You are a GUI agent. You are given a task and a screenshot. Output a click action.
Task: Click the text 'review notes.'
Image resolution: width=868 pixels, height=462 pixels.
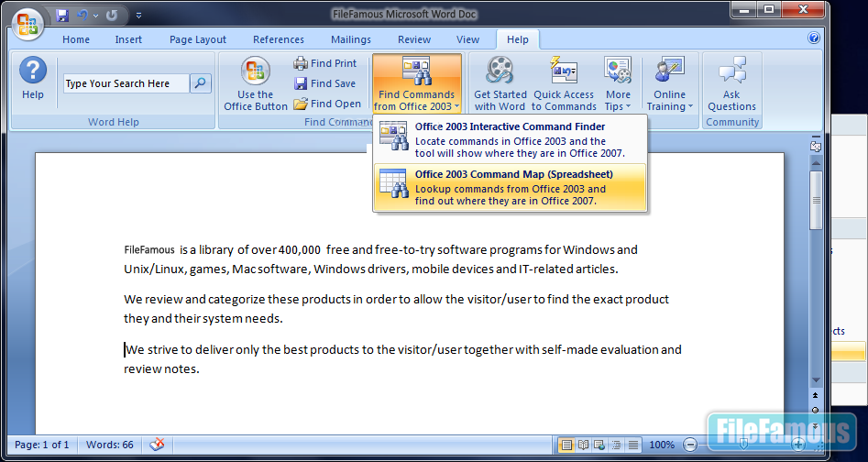point(161,369)
